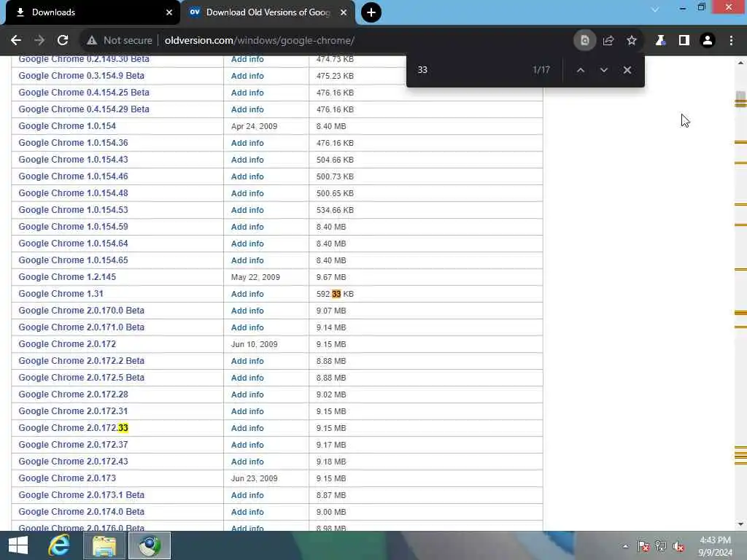Click Add info for Chrome 1.0.154.36

coord(247,143)
